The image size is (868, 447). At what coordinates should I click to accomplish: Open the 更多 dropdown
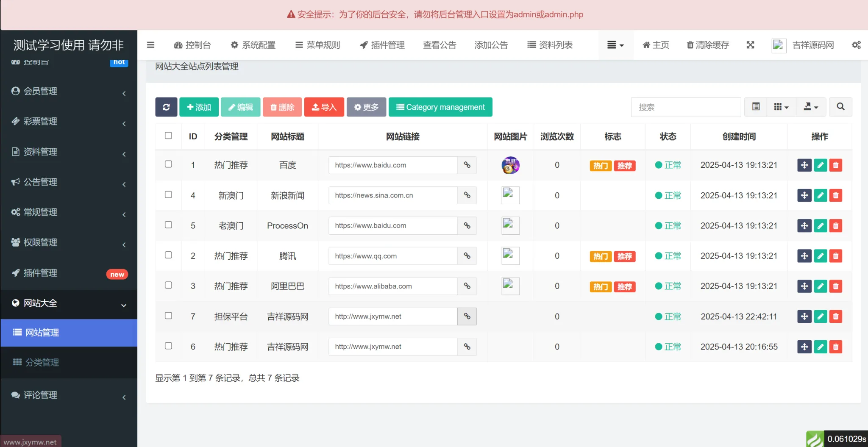(x=366, y=107)
